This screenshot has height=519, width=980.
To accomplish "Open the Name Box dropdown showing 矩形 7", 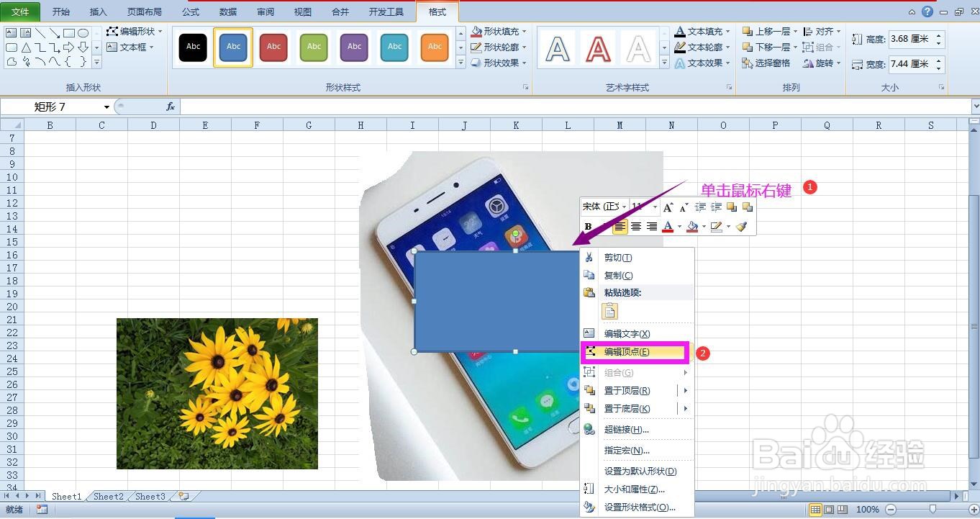I will (105, 106).
